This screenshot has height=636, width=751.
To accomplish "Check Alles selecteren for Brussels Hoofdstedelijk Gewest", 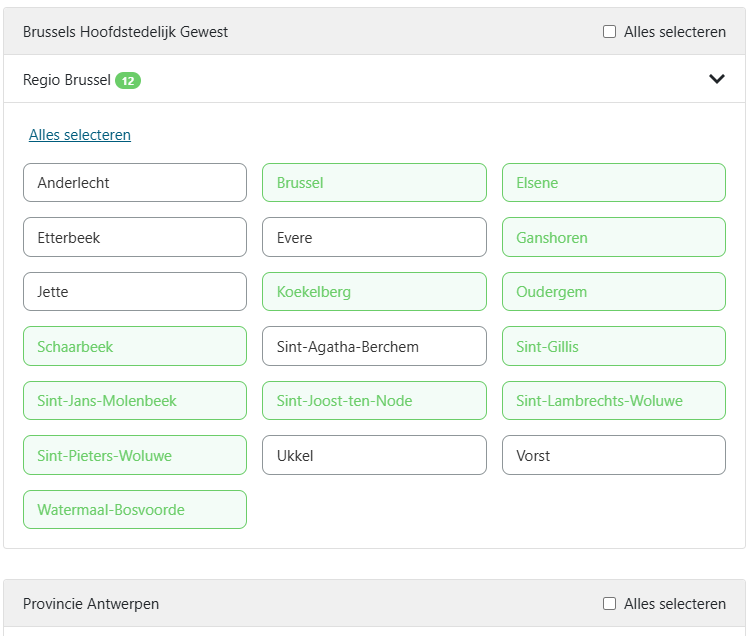I will 610,32.
